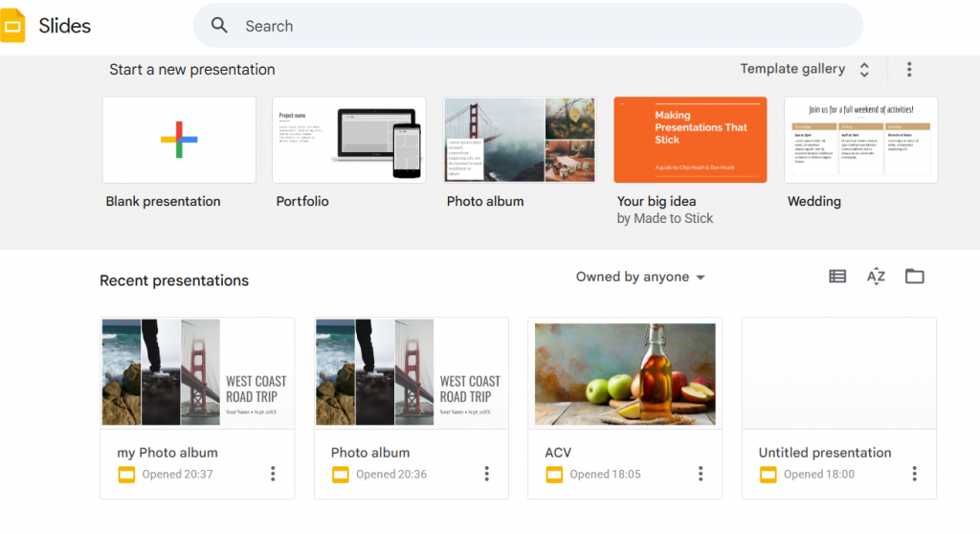Screen dimensions: 980x534
Task: Open the my Photo album presentation title
Action: click(x=167, y=453)
